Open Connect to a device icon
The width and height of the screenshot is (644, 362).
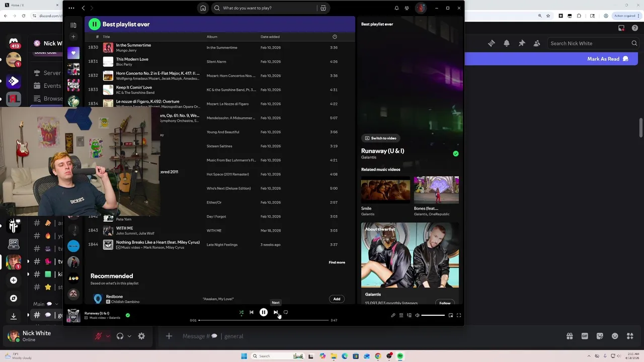point(409,315)
